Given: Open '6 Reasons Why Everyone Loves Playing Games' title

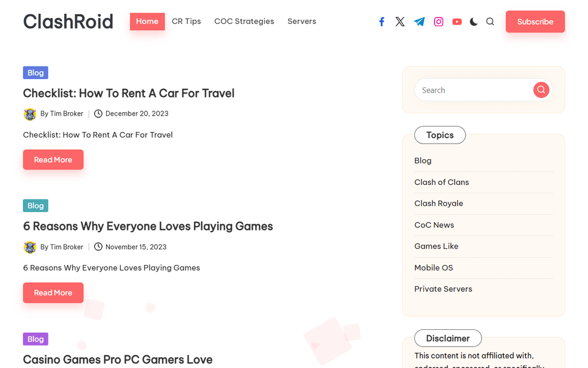Looking at the screenshot, I should tap(148, 226).
